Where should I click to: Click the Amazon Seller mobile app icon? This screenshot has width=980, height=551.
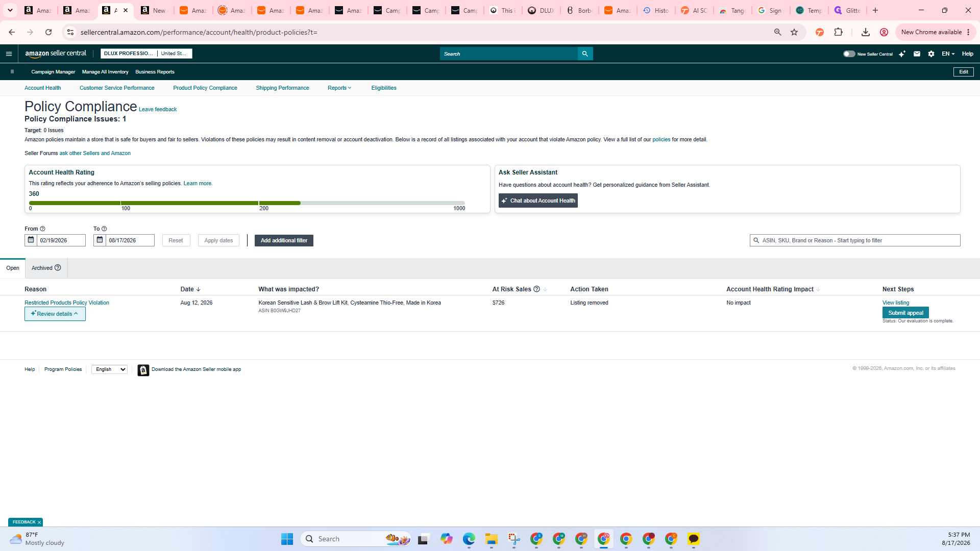point(143,370)
